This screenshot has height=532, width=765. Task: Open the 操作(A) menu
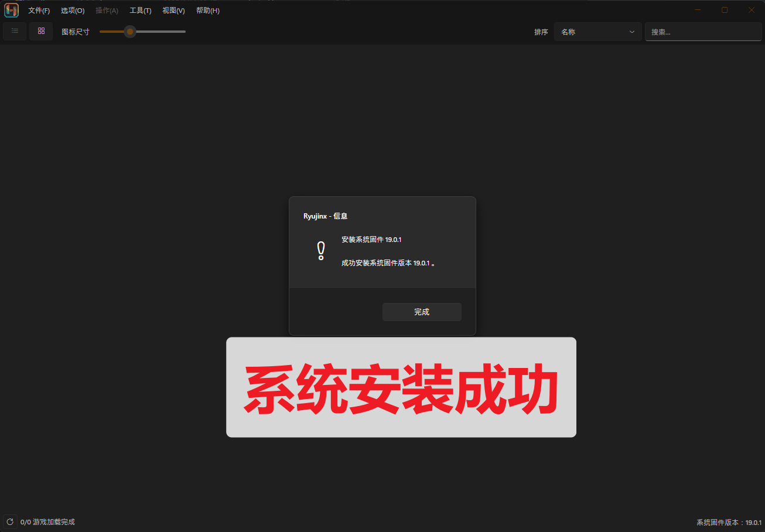107,11
